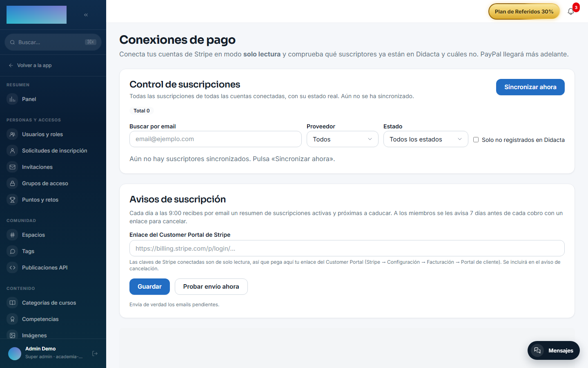Open the Mensajes chat button
588x368 pixels.
point(554,350)
